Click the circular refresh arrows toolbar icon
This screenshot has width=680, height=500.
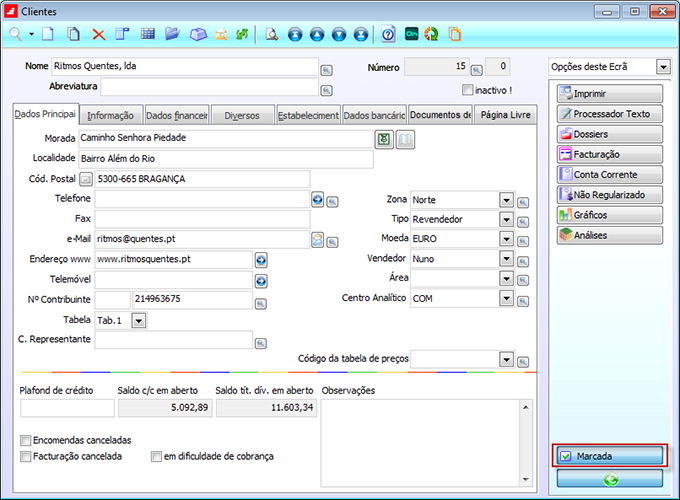[432, 34]
